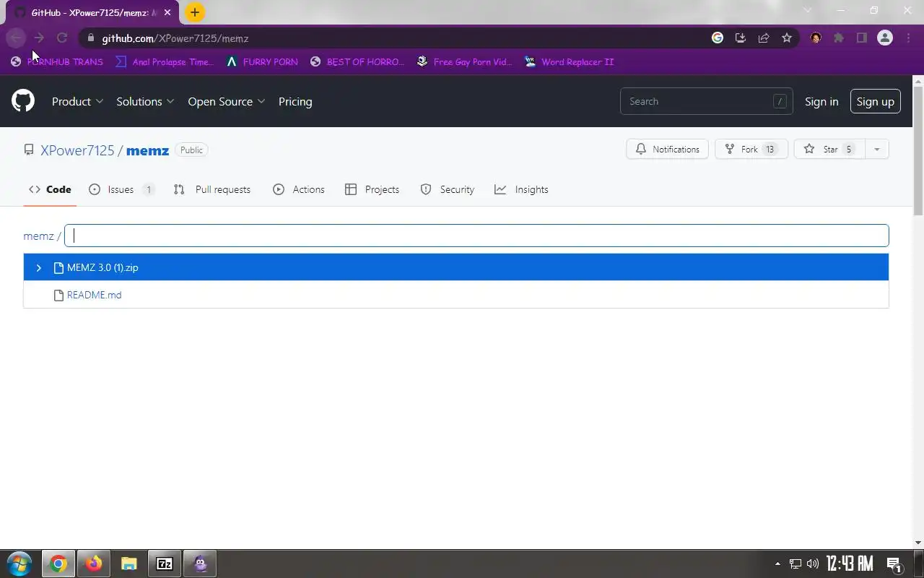Star the memz repository
The width and height of the screenshot is (924, 578).
(829, 150)
